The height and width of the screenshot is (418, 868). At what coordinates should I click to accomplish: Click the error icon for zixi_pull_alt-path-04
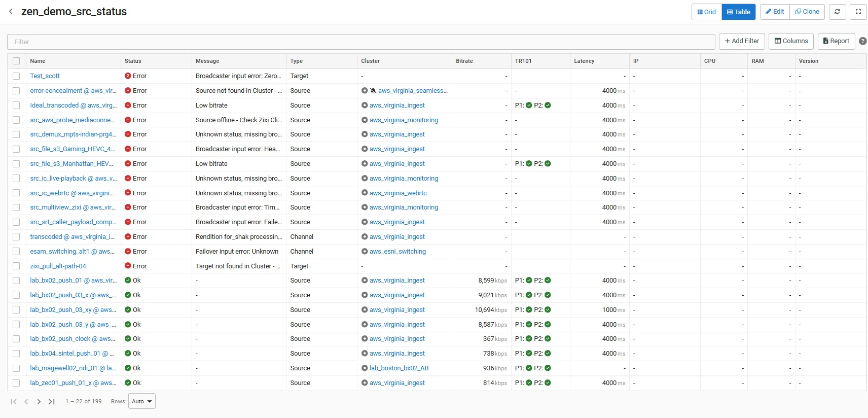click(x=128, y=266)
